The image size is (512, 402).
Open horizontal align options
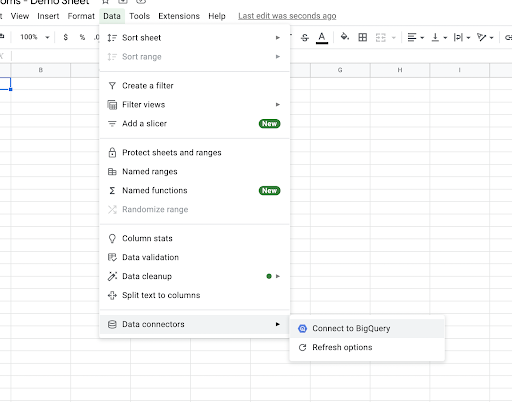click(x=412, y=37)
